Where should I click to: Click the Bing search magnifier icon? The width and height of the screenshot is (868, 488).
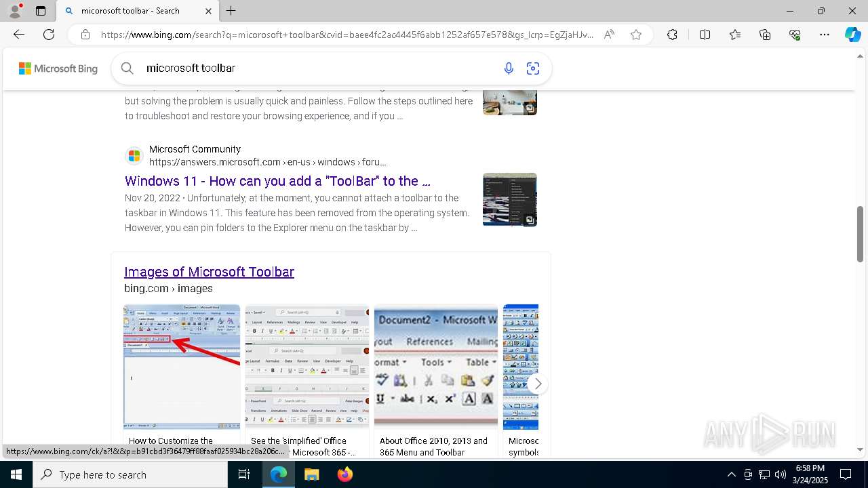point(127,68)
